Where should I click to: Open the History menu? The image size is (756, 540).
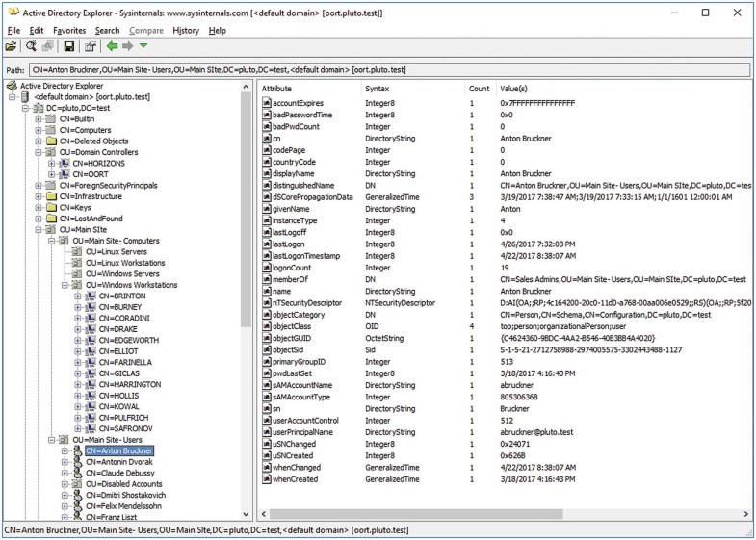click(x=186, y=31)
